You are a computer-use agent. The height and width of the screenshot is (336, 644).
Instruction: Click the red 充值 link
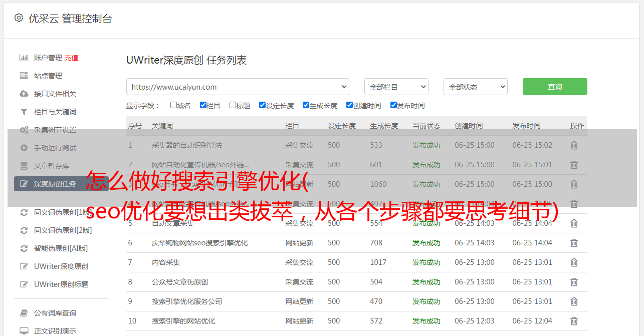point(71,58)
